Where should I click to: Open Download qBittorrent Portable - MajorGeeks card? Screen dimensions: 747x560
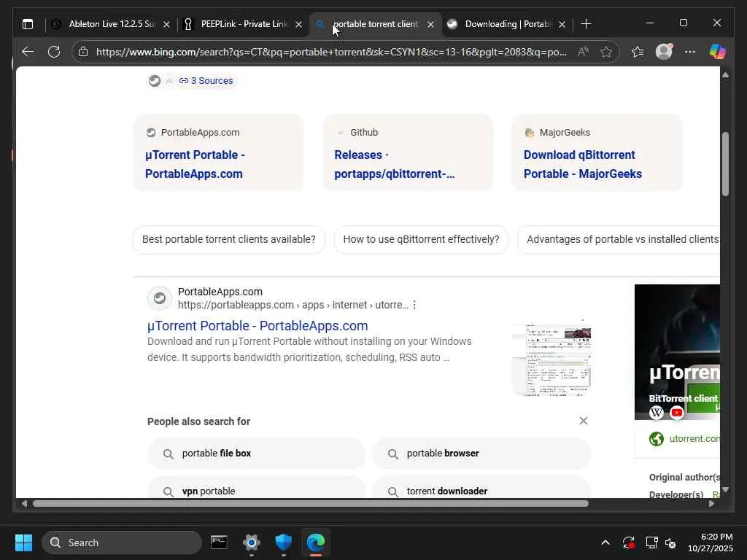point(597,152)
